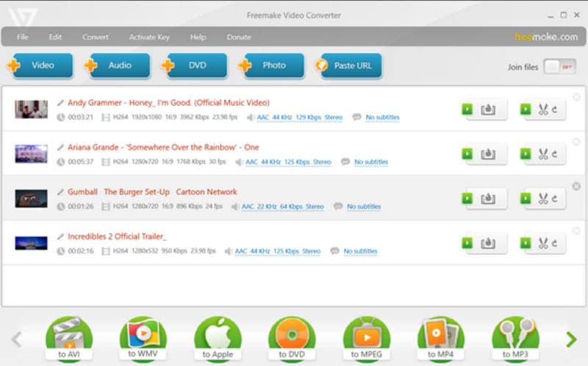Image resolution: width=588 pixels, height=366 pixels.
Task: Click the Paste URL button
Action: [x=348, y=65]
